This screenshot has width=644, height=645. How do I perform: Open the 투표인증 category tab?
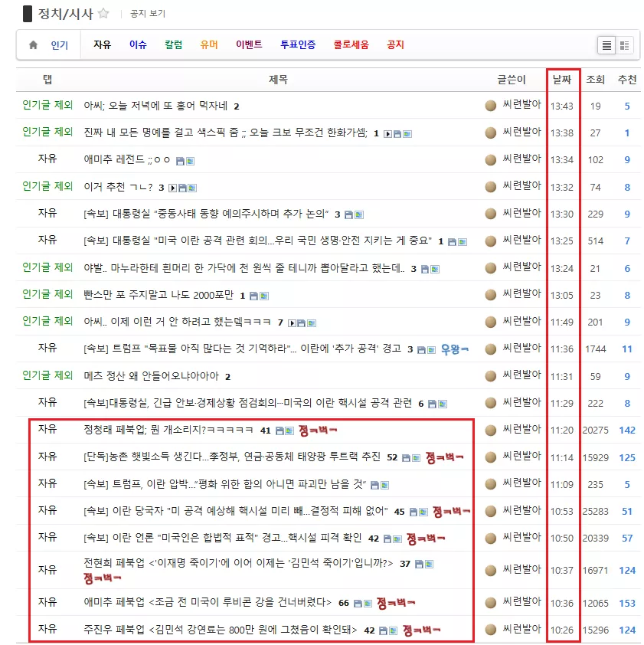click(x=298, y=44)
